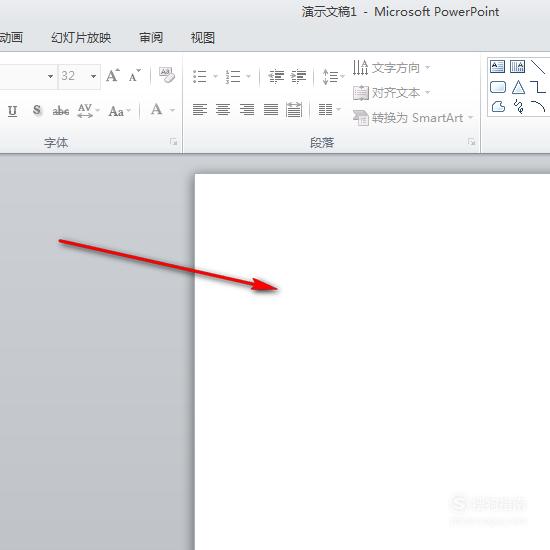The height and width of the screenshot is (550, 550).
Task: Click the Decrease Font Size button
Action: 135,76
